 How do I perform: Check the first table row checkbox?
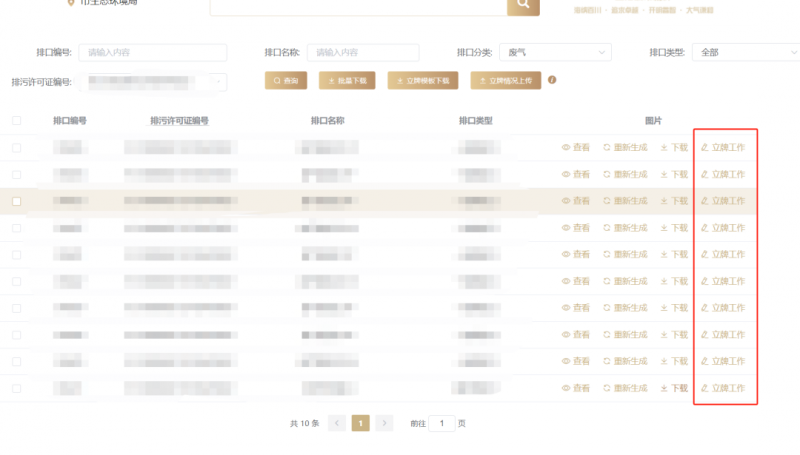16,148
